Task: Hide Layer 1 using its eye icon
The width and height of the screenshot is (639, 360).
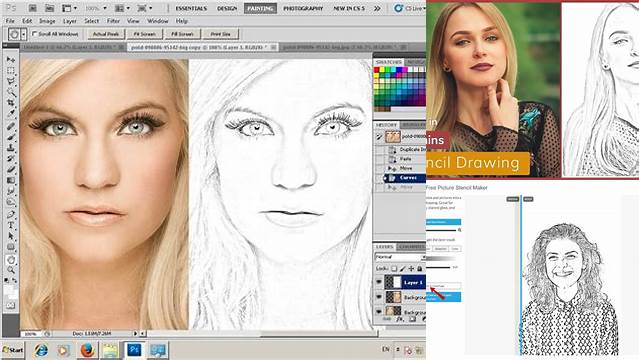Action: point(379,282)
